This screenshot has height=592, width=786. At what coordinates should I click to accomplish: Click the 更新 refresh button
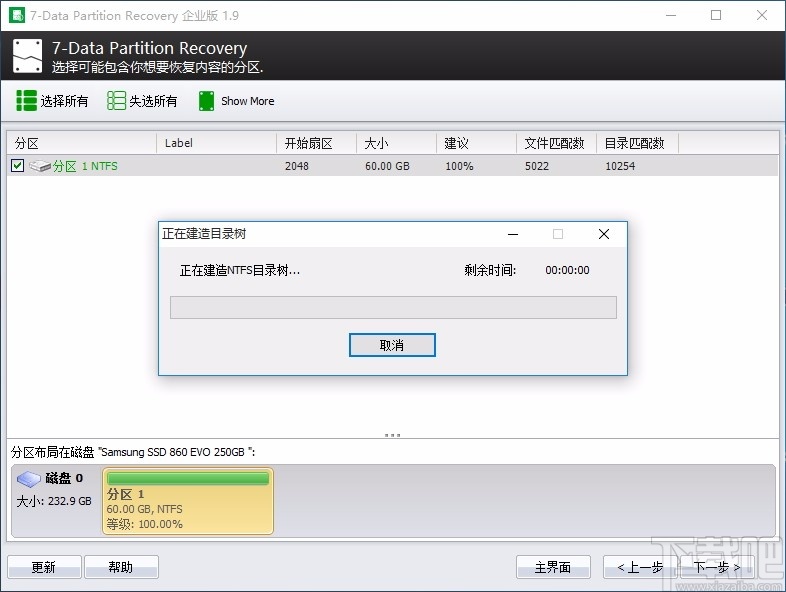pyautogui.click(x=44, y=567)
